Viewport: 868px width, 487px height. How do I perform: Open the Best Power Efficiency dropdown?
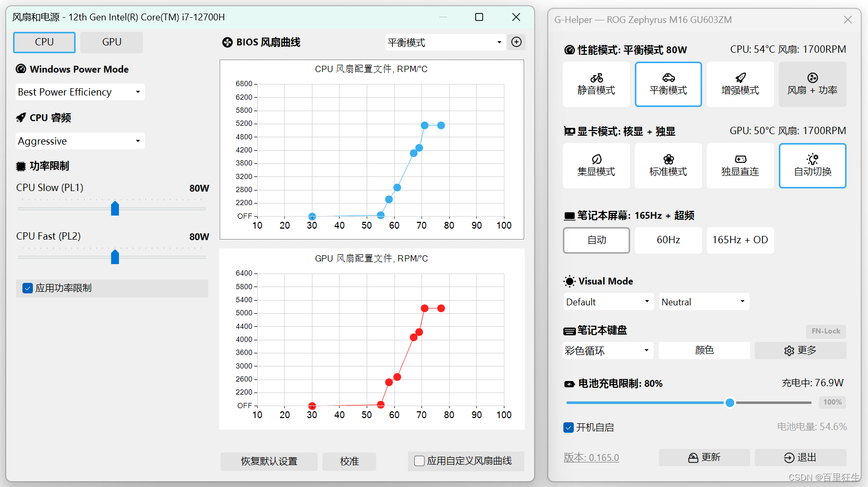click(x=80, y=92)
